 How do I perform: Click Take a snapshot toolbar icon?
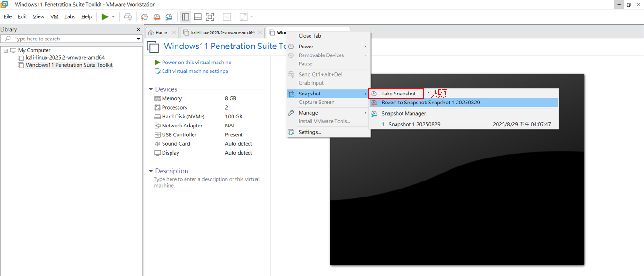pos(145,17)
